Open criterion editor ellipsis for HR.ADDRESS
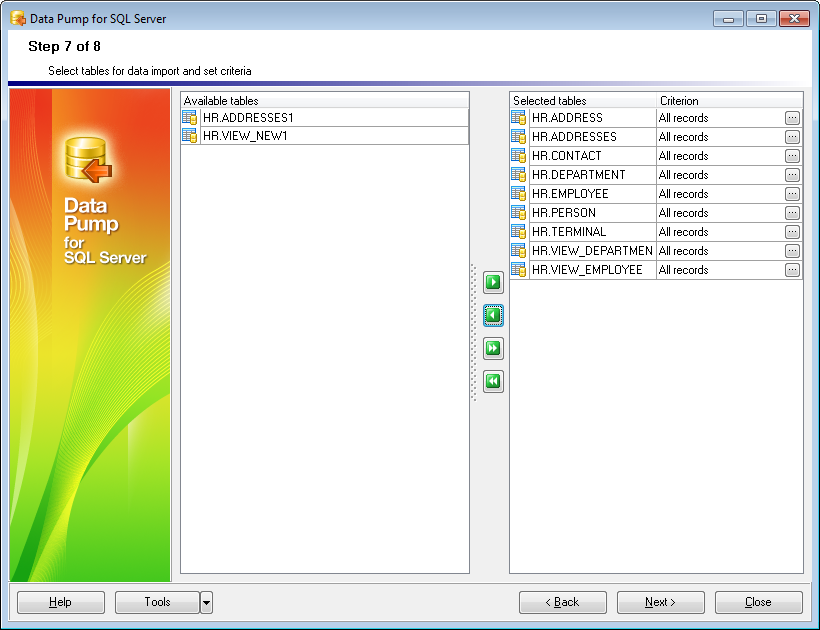Viewport: 820px width, 630px height. (791, 117)
